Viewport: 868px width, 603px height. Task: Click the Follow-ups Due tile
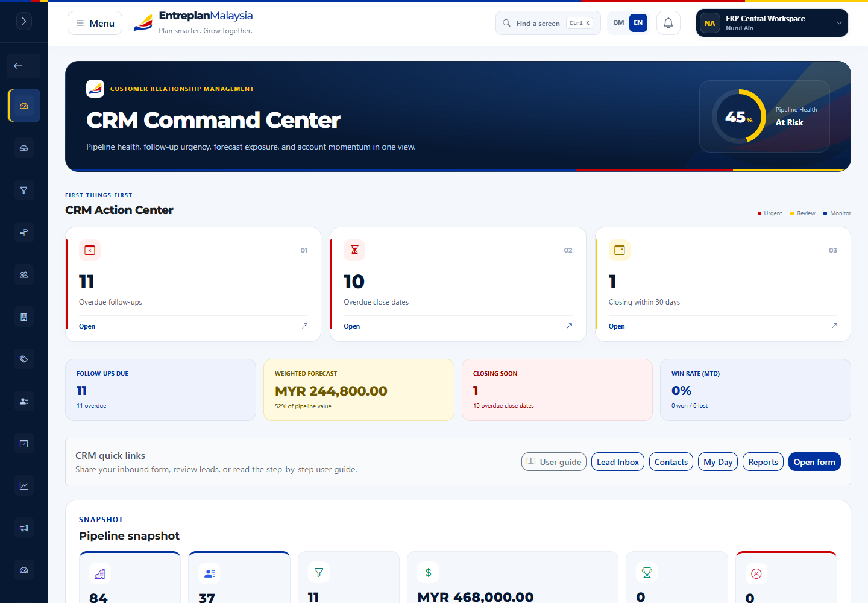(x=160, y=390)
